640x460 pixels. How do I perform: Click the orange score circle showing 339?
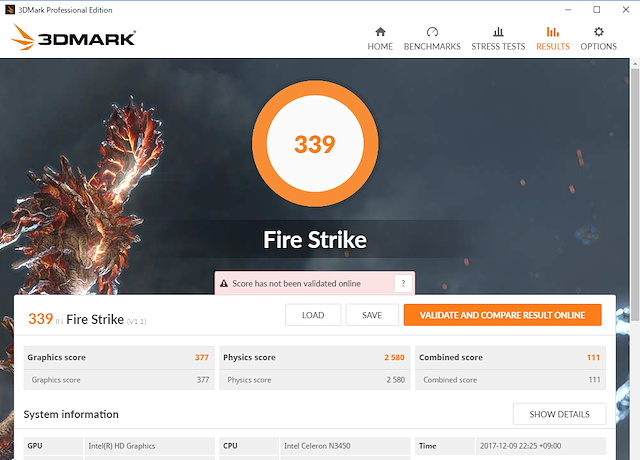315,144
